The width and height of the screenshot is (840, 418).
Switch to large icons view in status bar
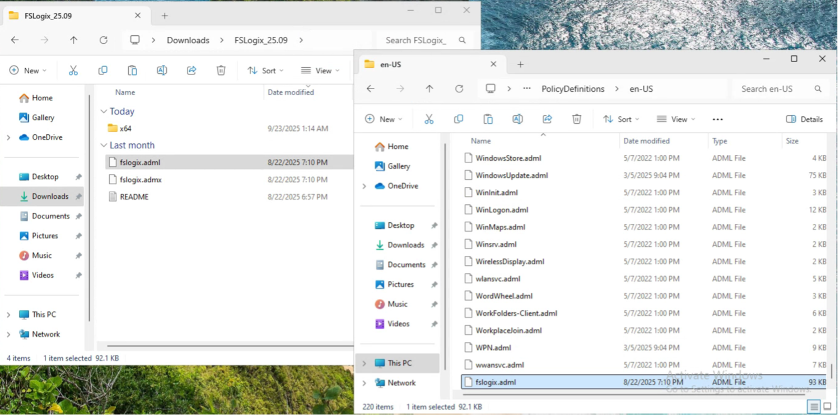pyautogui.click(x=826, y=407)
